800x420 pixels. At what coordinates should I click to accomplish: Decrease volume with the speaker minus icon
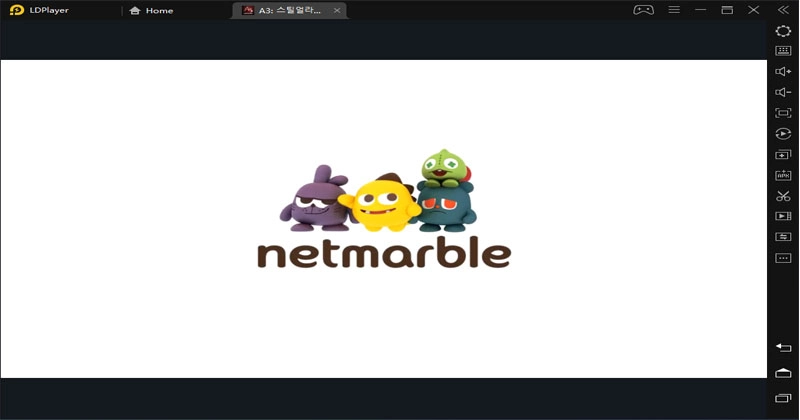(x=783, y=92)
